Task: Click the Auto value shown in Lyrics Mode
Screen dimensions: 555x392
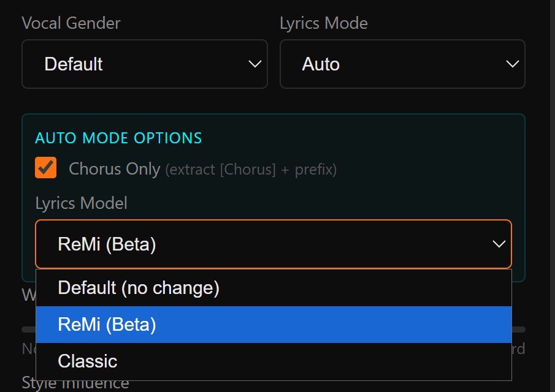Action: coord(320,64)
